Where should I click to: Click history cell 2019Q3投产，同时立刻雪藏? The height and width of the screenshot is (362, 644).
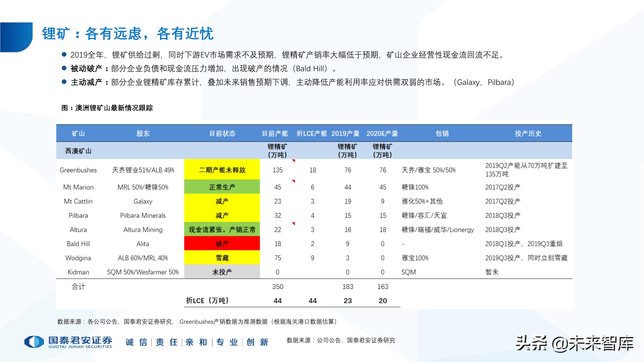coord(526,258)
